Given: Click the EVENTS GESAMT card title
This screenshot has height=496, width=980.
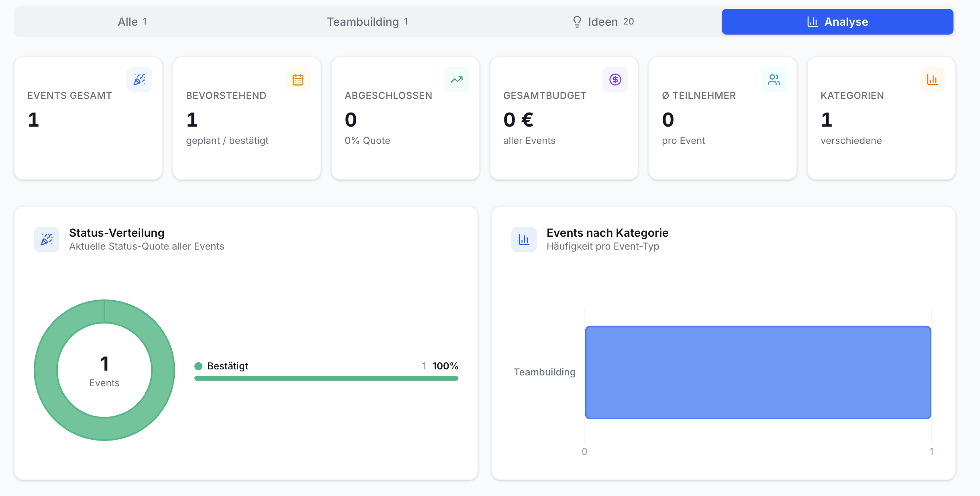Looking at the screenshot, I should 69,96.
